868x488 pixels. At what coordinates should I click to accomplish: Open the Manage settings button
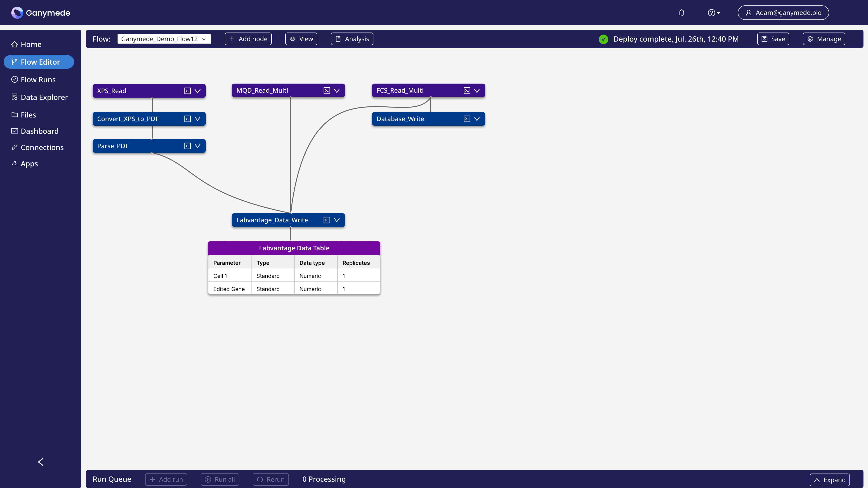(x=824, y=39)
